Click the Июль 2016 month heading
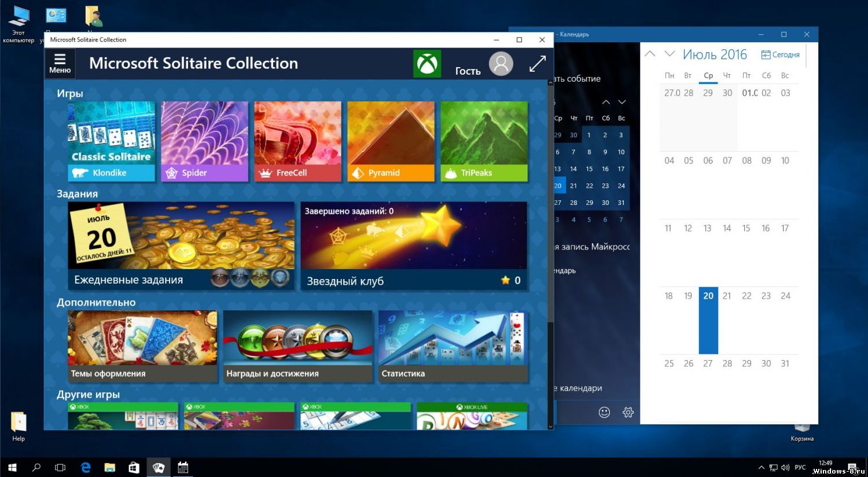Viewport: 868px width, 477px height. click(715, 54)
